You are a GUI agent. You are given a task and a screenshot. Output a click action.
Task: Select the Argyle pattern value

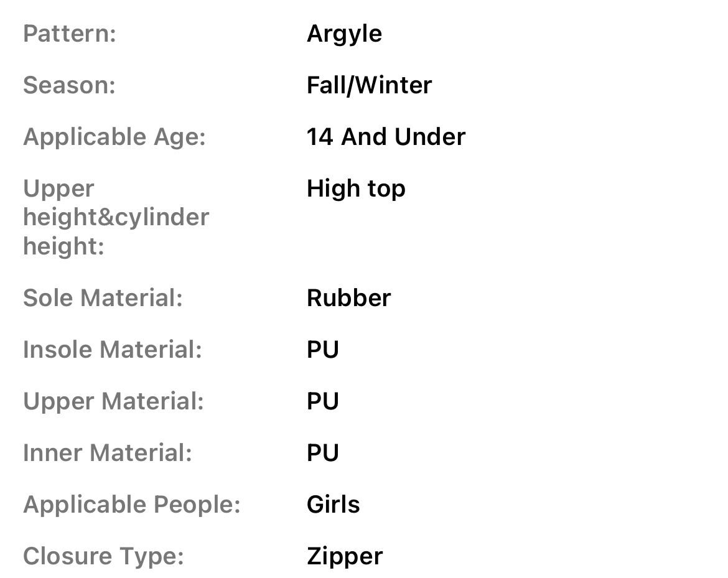click(344, 34)
